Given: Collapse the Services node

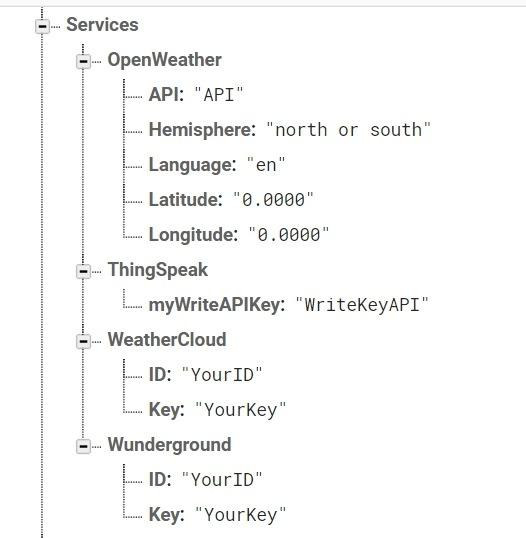Looking at the screenshot, I should point(42,26).
